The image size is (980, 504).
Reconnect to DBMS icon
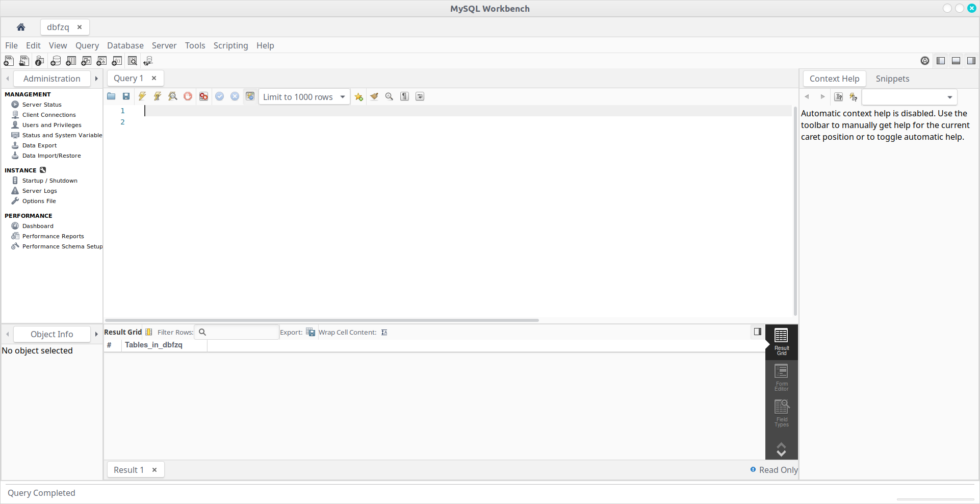click(148, 61)
